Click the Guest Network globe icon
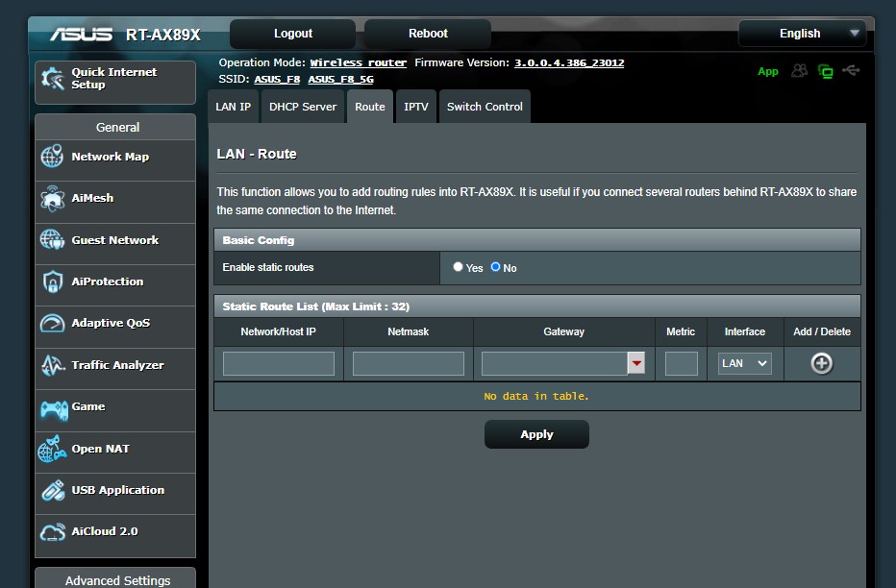Image resolution: width=896 pixels, height=588 pixels. tap(52, 240)
